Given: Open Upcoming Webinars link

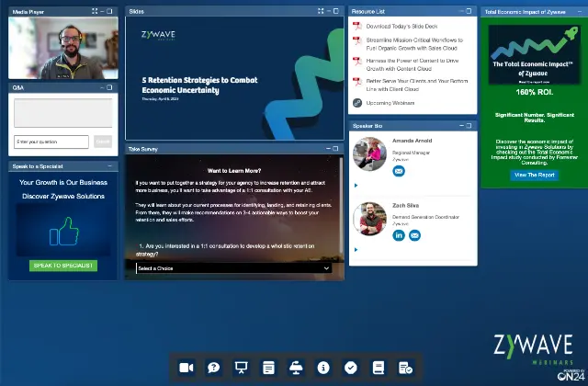Looking at the screenshot, I should click(x=390, y=103).
